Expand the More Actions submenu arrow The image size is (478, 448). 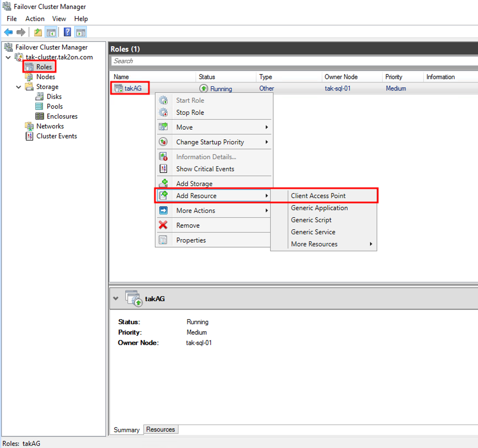click(x=267, y=211)
